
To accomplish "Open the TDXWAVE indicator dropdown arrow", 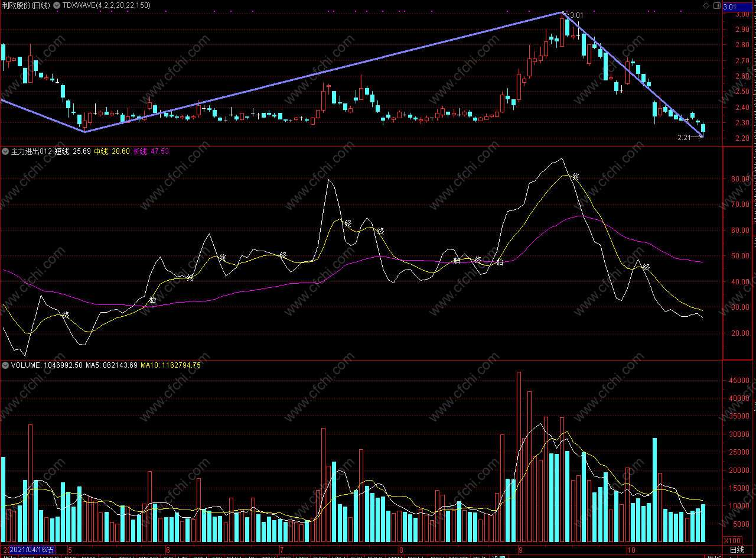I will (x=56, y=5).
